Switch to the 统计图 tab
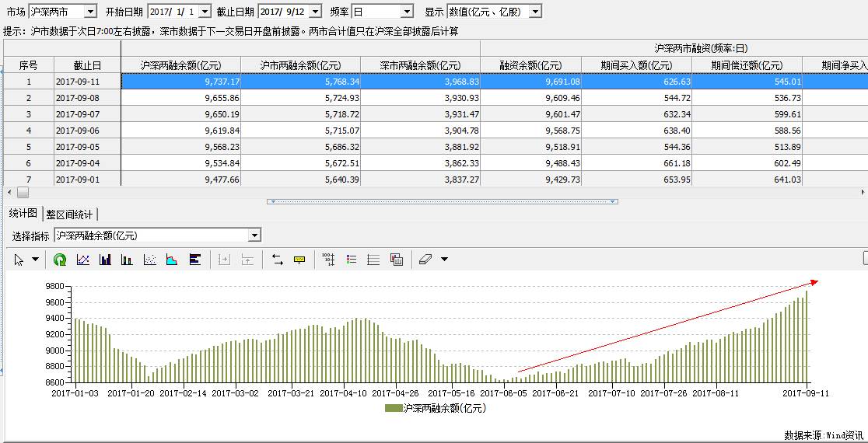Image resolution: width=868 pixels, height=443 pixels. tap(23, 214)
